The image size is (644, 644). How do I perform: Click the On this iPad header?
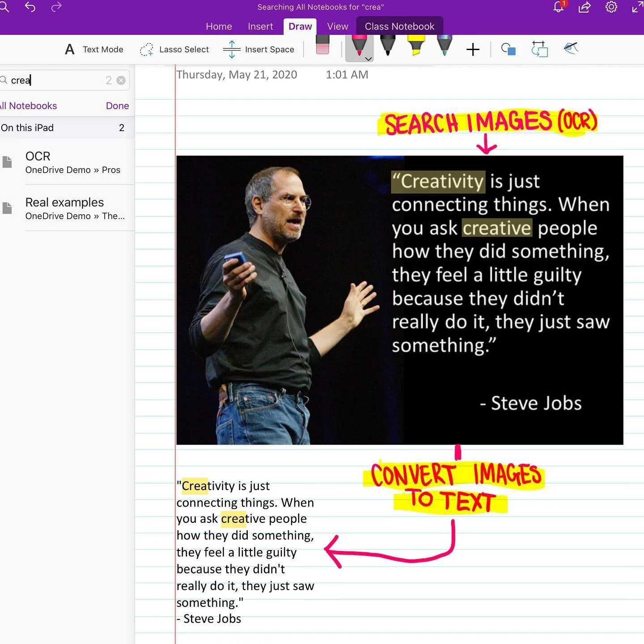coord(67,127)
